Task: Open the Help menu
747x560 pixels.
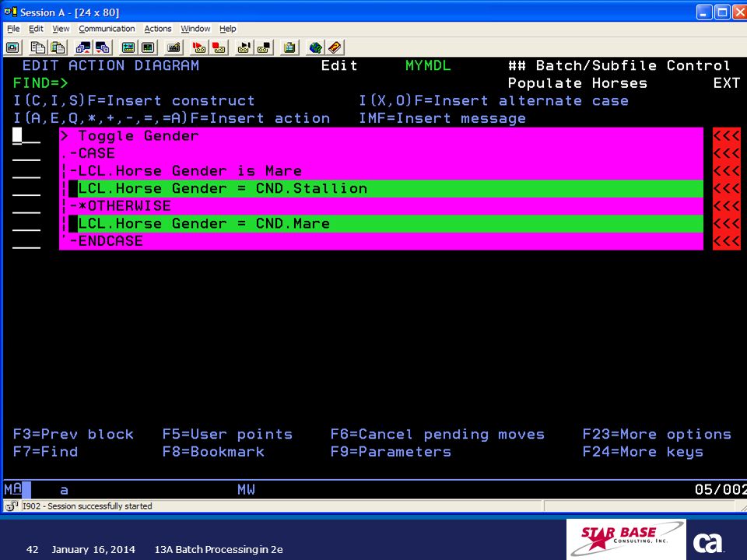Action: (228, 29)
